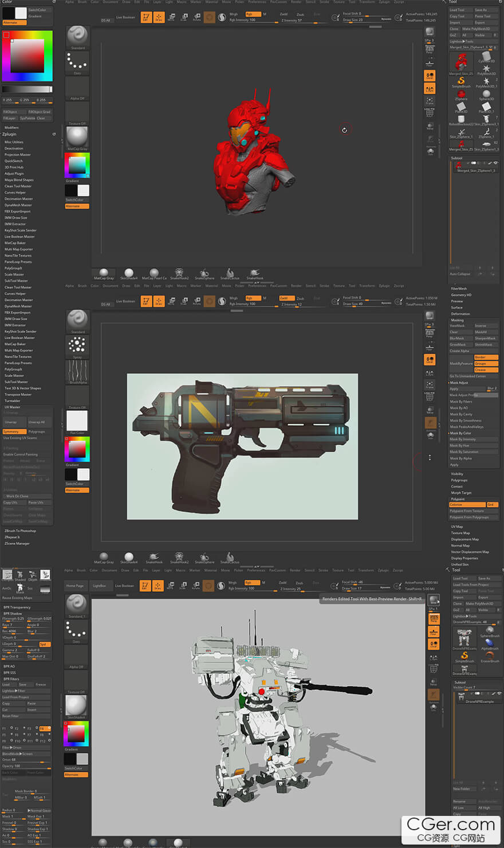Pick the MatCap Pearl Ca material sphere
Viewport: 504px width, 848px height.
pyautogui.click(x=153, y=273)
